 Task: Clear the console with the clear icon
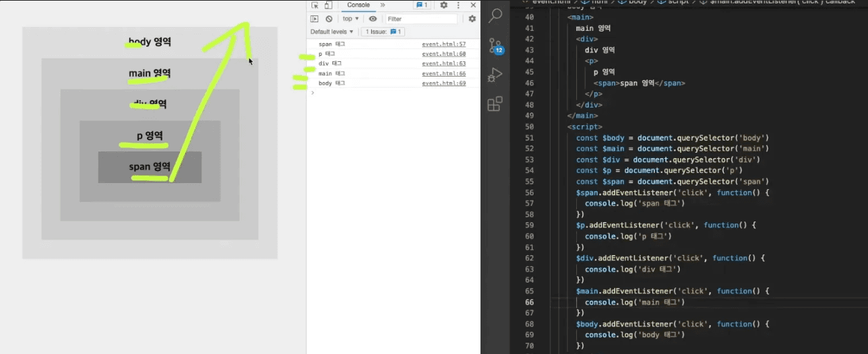pyautogui.click(x=329, y=19)
